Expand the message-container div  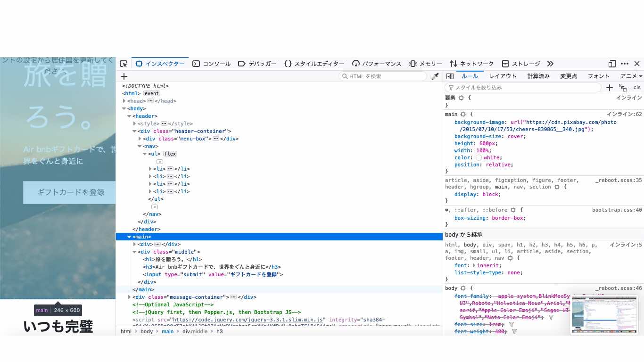tap(129, 297)
